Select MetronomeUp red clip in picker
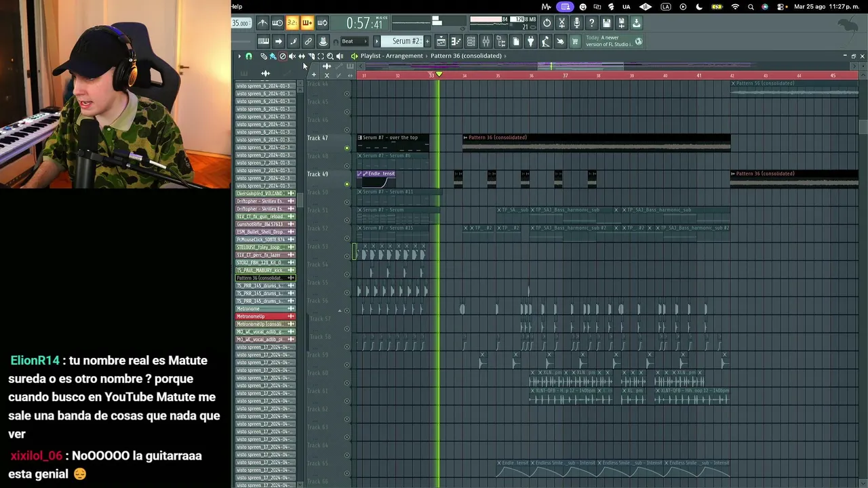This screenshot has width=868, height=488. point(265,317)
